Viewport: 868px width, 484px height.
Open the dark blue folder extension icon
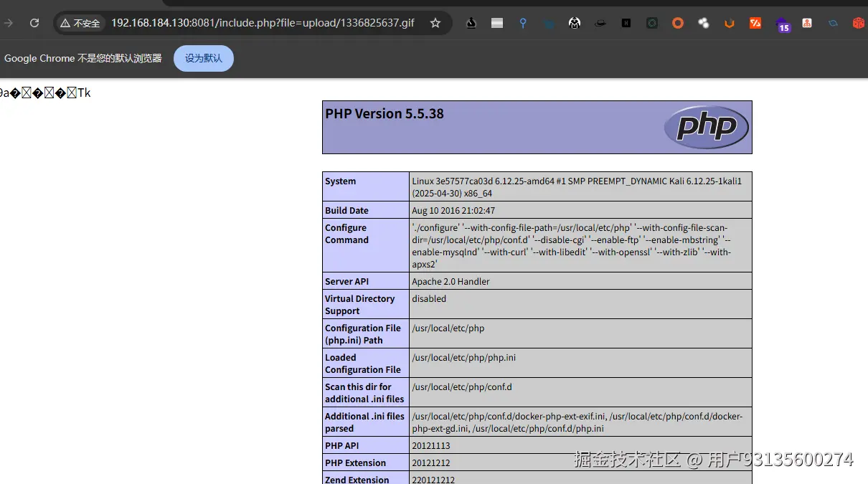[x=549, y=23]
